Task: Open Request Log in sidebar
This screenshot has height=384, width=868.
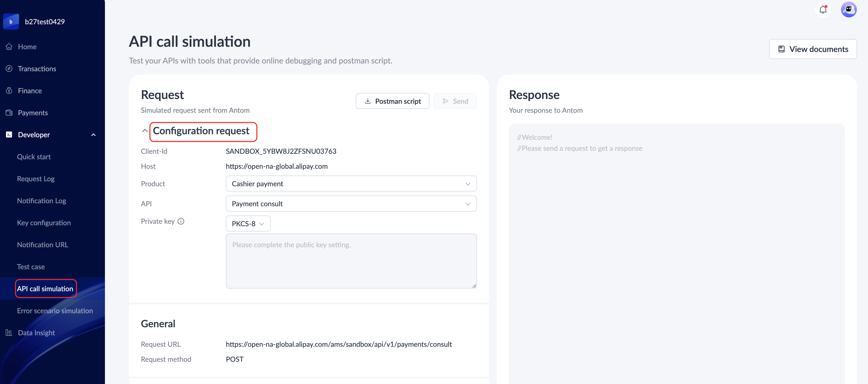Action: pos(36,179)
